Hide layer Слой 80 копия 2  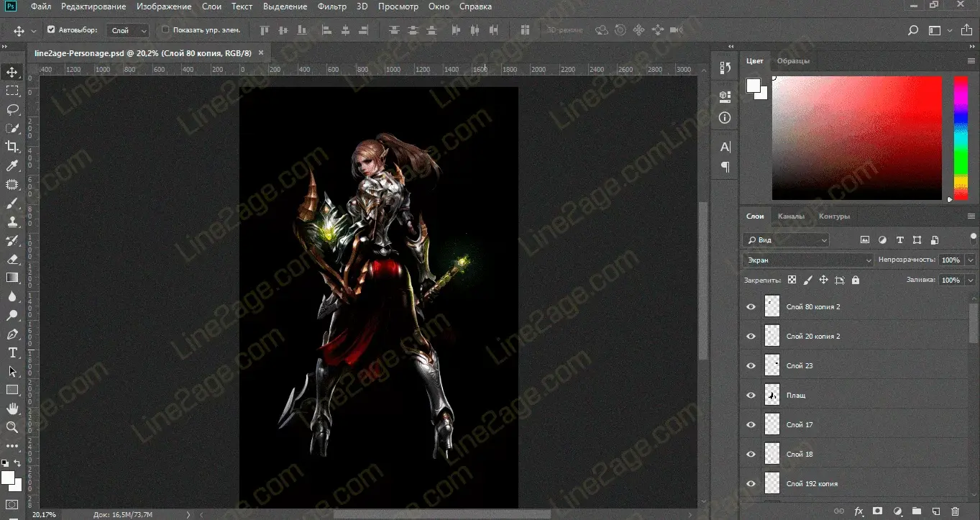[751, 306]
